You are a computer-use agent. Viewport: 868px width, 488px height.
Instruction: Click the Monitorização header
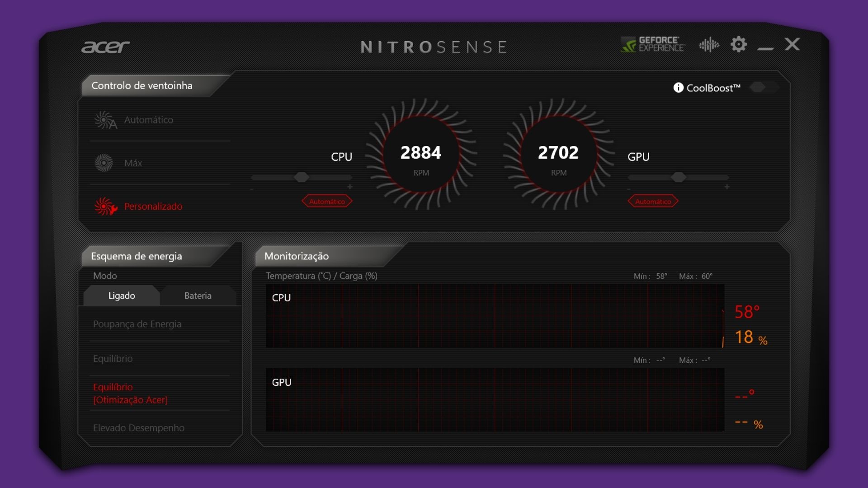pos(297,256)
